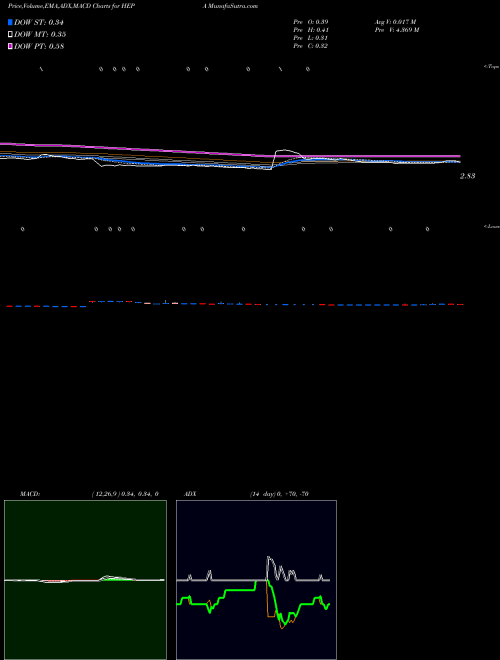Screen dimensions: 500x660
Task: Click the Avg V: 0.017 M value
Action: [x=396, y=21]
